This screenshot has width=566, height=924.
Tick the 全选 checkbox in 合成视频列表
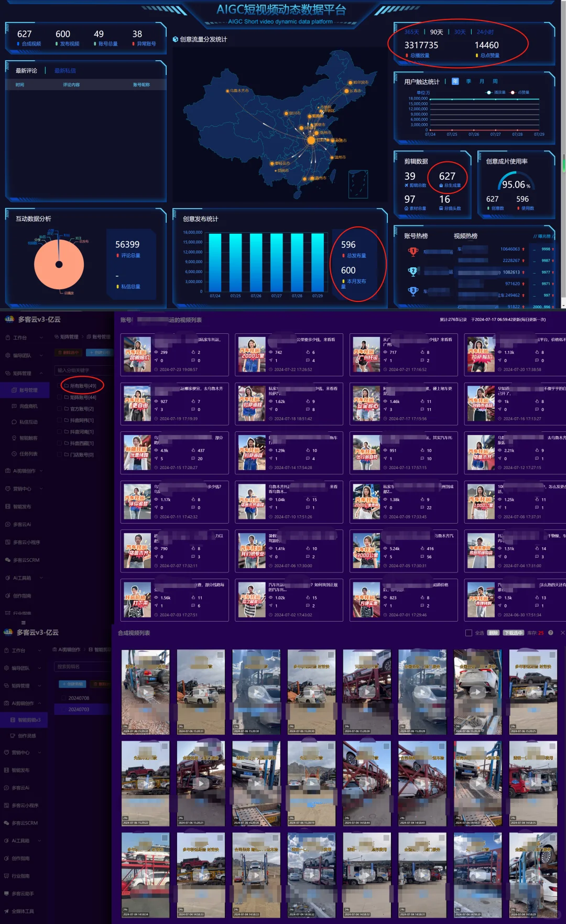pyautogui.click(x=469, y=633)
